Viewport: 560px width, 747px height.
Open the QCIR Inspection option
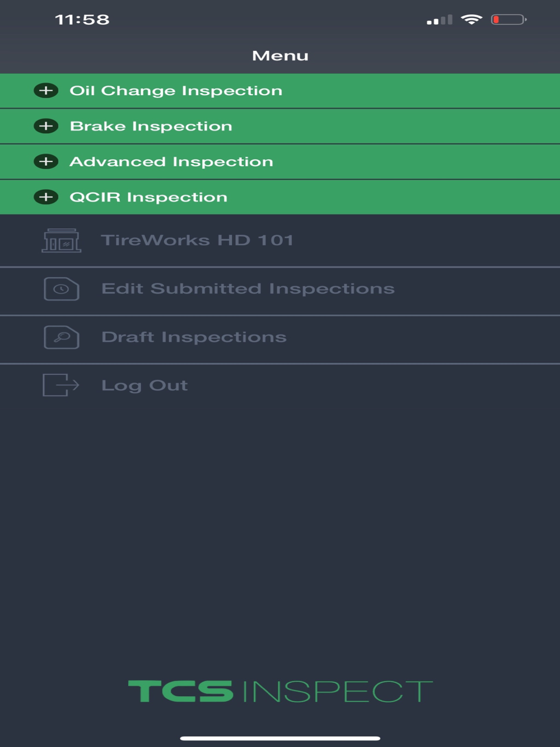click(x=148, y=197)
